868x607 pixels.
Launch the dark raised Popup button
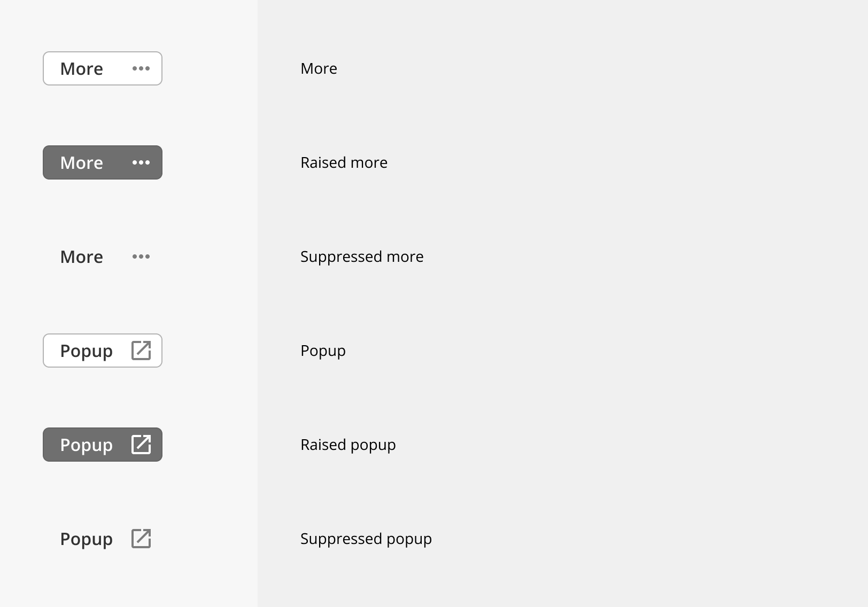click(103, 445)
